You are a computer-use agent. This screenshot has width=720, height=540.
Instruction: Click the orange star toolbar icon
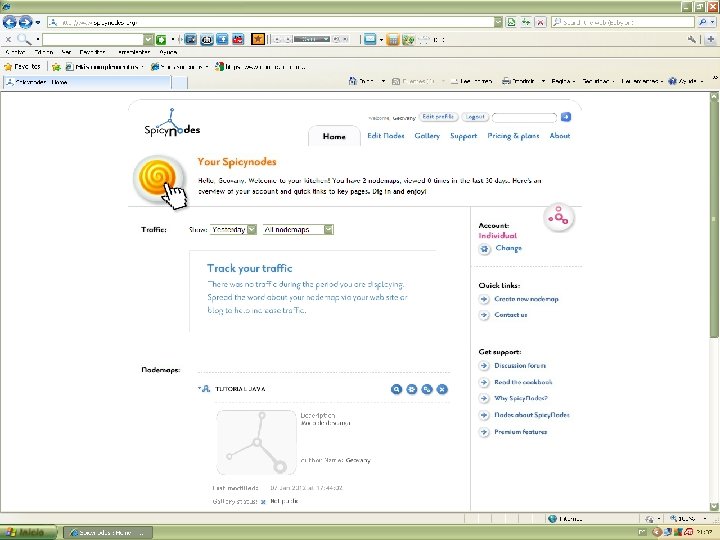[x=258, y=39]
